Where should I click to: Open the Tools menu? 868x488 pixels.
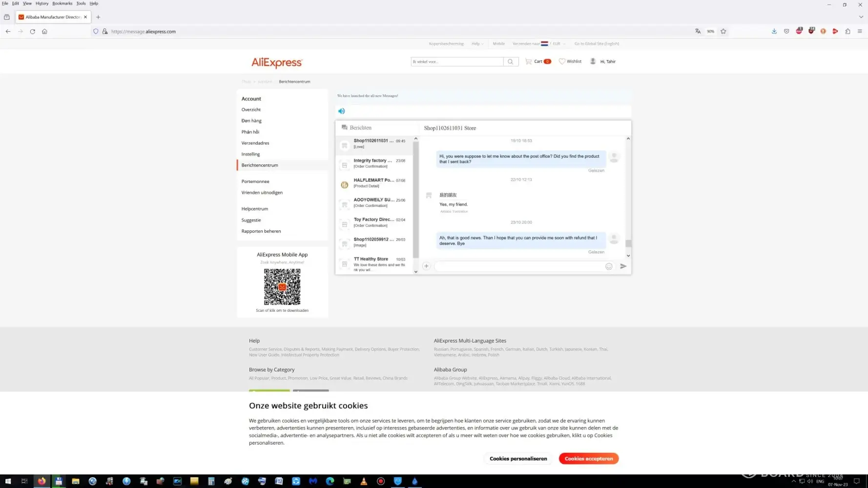pos(81,3)
